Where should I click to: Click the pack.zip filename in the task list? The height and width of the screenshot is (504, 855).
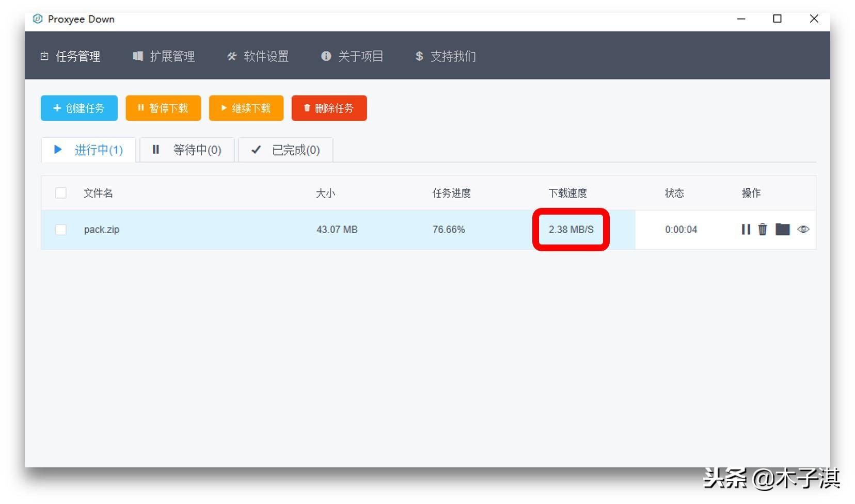coord(101,230)
